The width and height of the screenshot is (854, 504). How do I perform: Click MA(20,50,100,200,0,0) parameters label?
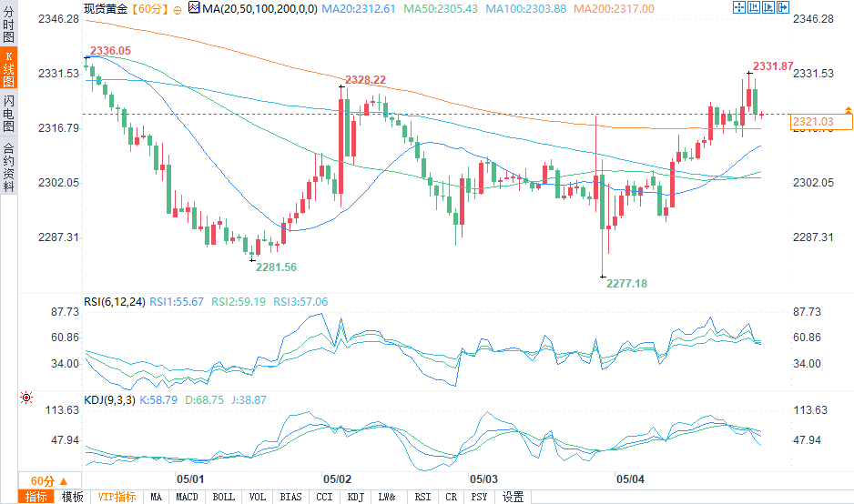259,9
